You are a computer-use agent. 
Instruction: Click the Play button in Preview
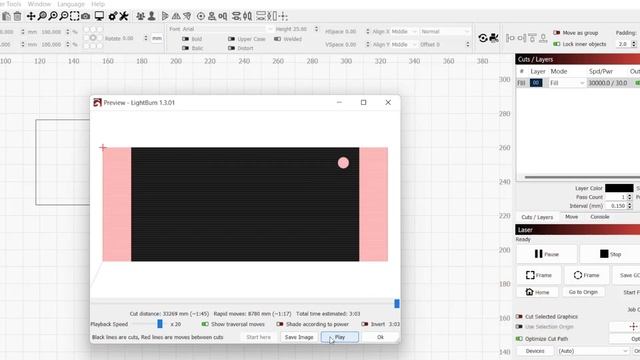pos(340,337)
